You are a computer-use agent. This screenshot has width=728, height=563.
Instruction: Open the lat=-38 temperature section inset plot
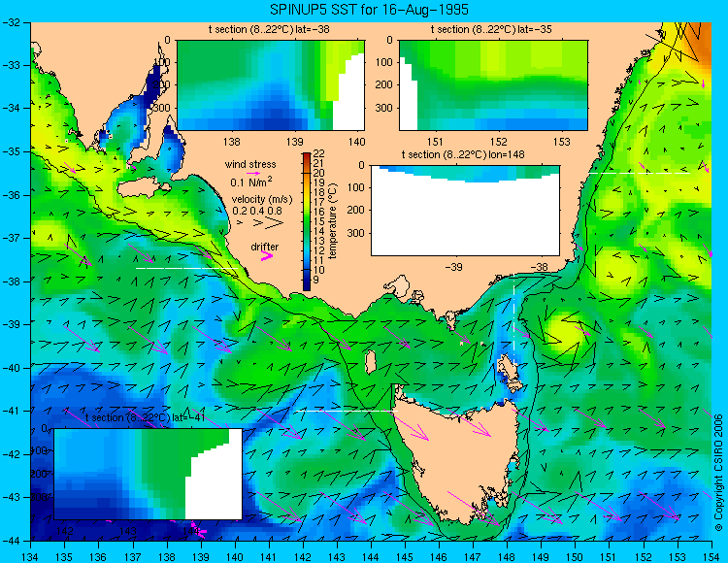coord(271,85)
